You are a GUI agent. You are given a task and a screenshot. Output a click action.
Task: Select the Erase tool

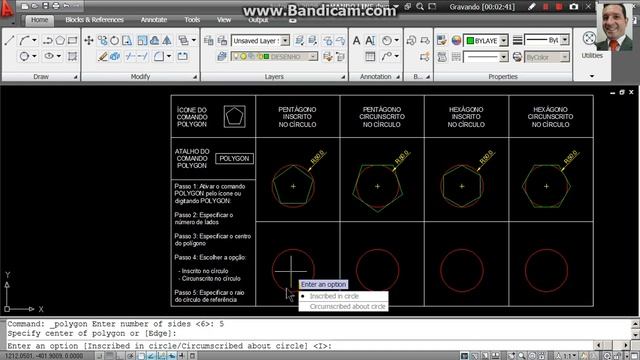(x=102, y=56)
